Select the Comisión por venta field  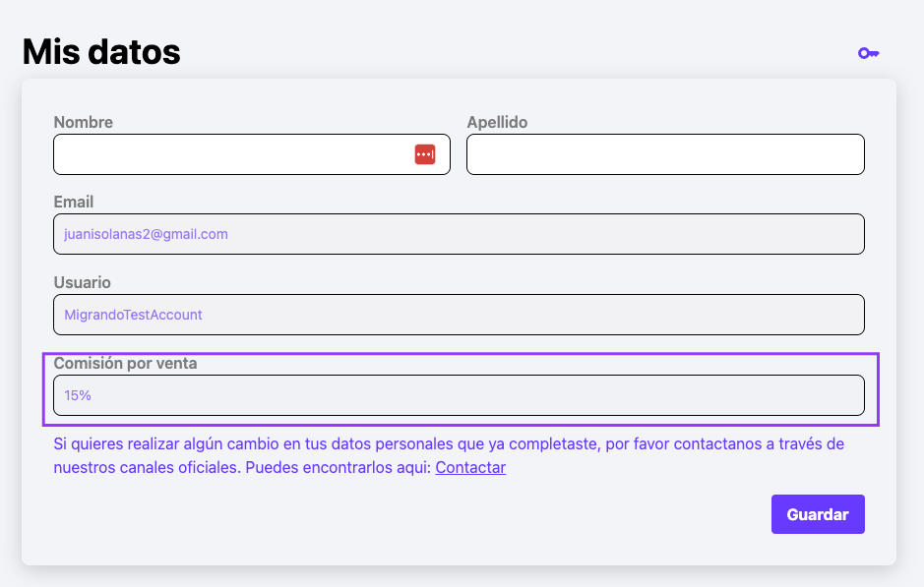(x=460, y=395)
